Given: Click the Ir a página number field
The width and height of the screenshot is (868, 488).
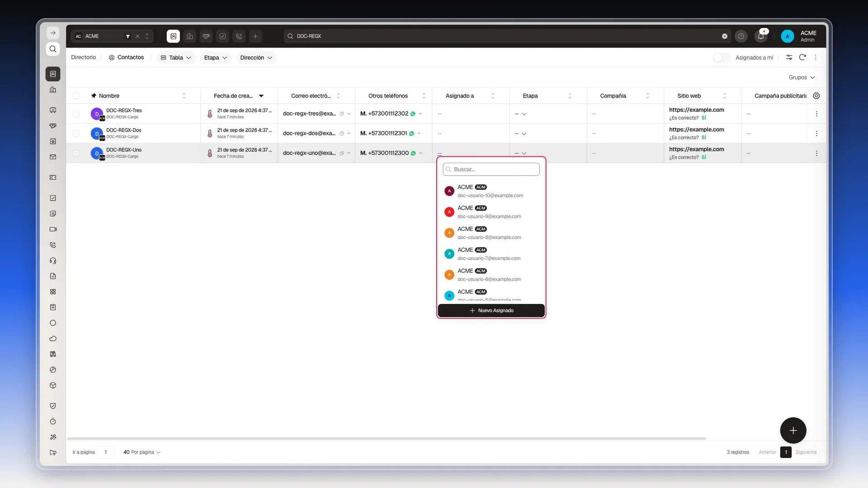Looking at the screenshot, I should coord(106,452).
